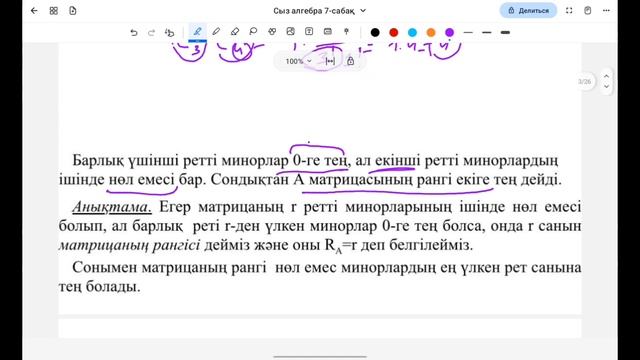Click the 3/26 page counter

coord(584,82)
